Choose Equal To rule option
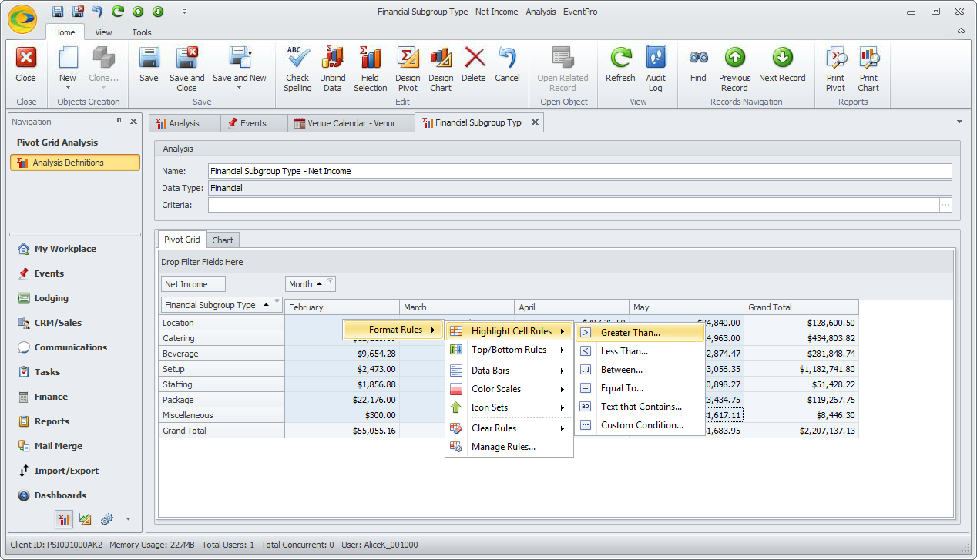The height and width of the screenshot is (560, 977). pos(640,388)
